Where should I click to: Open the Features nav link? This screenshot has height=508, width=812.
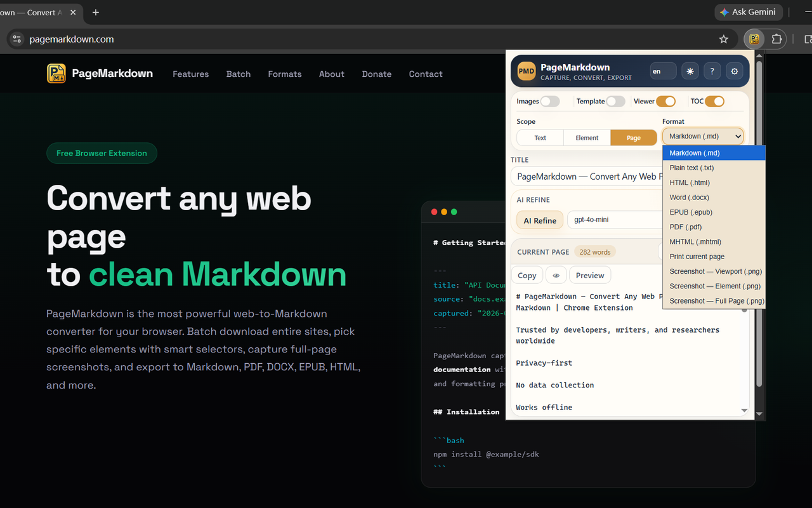(x=190, y=74)
